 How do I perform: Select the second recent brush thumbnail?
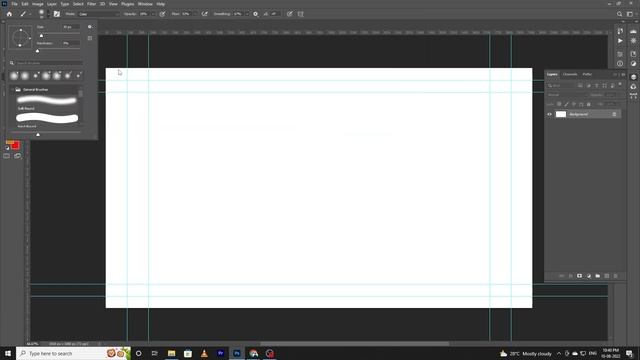tap(25, 76)
